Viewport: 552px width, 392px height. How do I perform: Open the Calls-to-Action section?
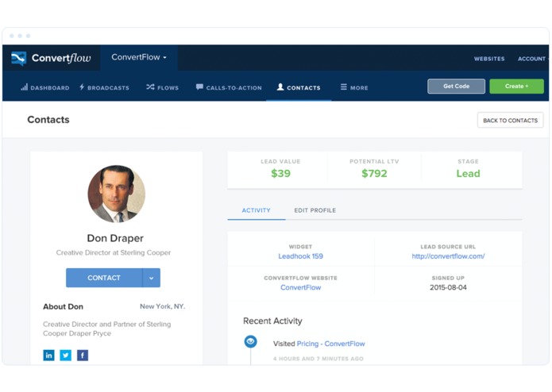click(x=229, y=87)
